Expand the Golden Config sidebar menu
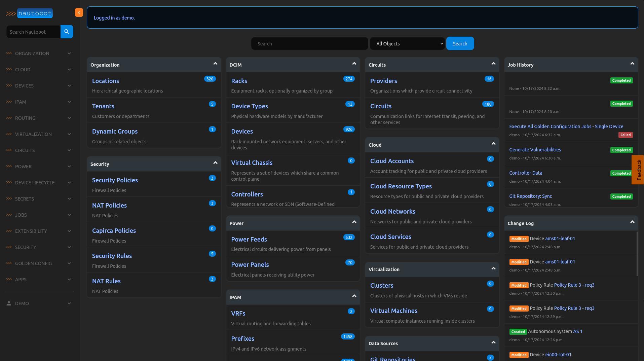Screen dimensions: 644x361 pyautogui.click(x=39, y=263)
